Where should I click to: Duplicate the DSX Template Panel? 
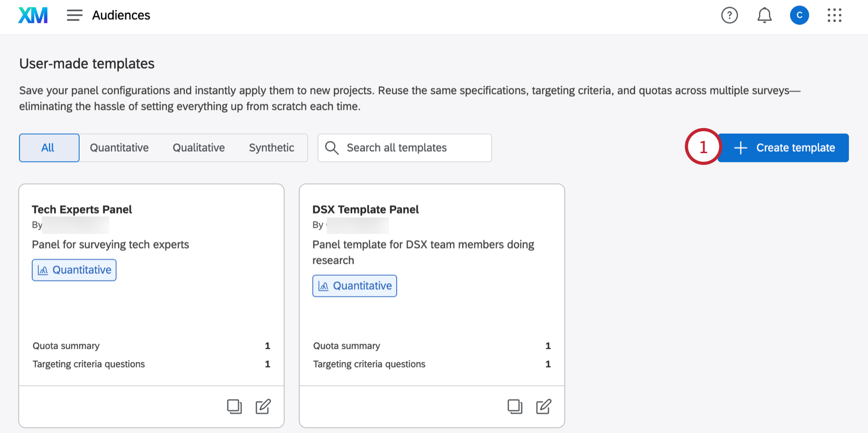click(515, 406)
